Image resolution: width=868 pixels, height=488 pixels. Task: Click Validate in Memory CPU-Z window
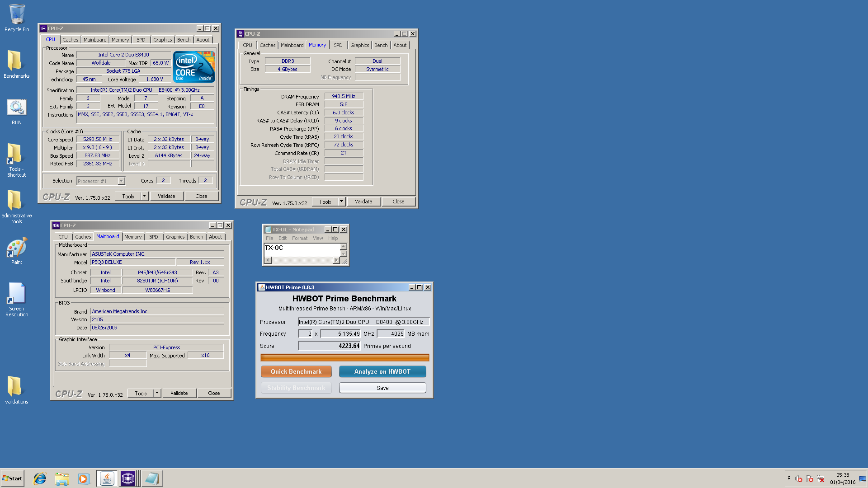click(363, 202)
